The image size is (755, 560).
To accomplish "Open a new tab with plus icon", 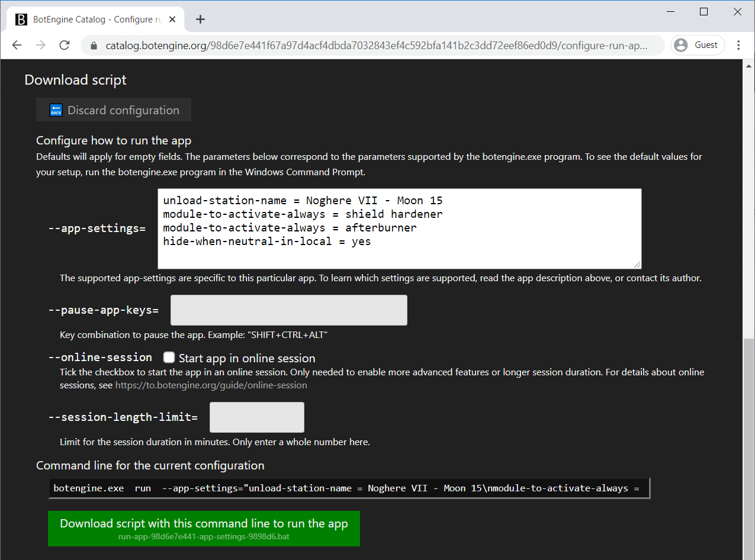I will click(200, 19).
